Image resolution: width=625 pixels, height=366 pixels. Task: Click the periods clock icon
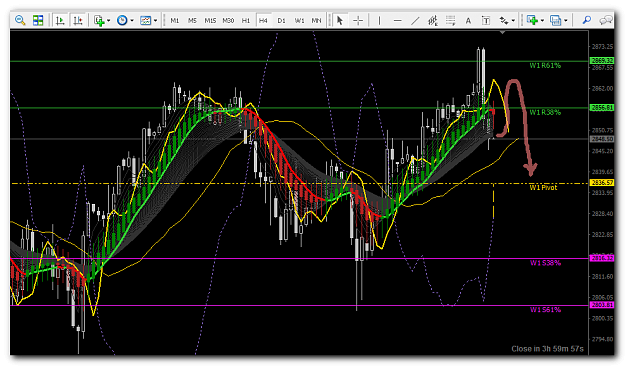point(122,20)
